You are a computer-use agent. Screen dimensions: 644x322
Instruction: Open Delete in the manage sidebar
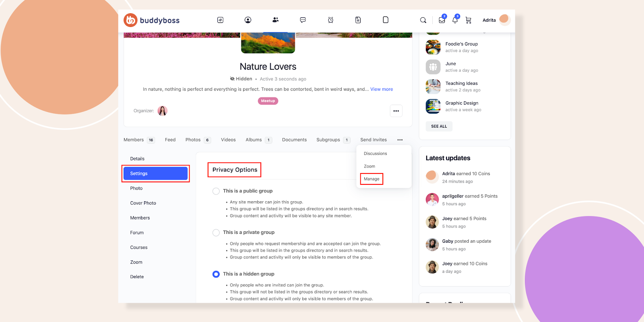pos(137,277)
